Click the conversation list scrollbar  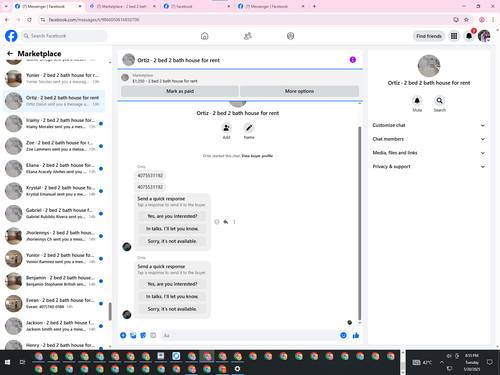(x=110, y=311)
